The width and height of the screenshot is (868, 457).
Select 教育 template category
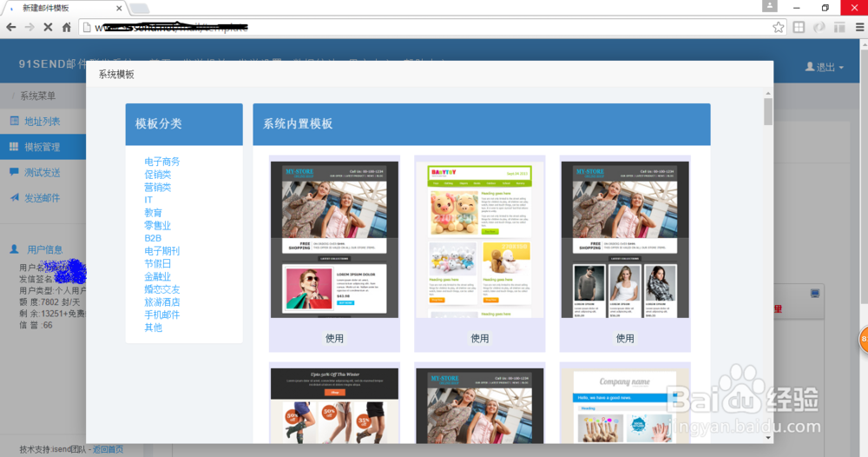click(154, 213)
